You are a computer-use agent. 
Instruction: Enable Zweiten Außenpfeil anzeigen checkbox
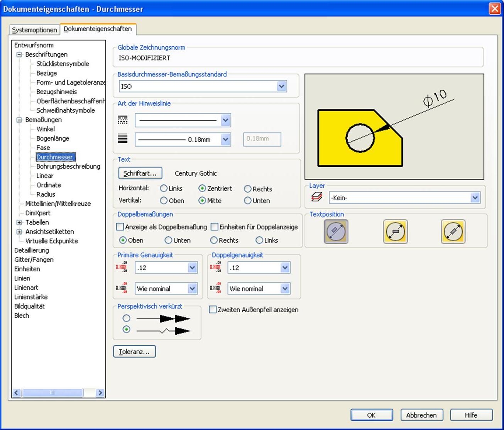[213, 309]
